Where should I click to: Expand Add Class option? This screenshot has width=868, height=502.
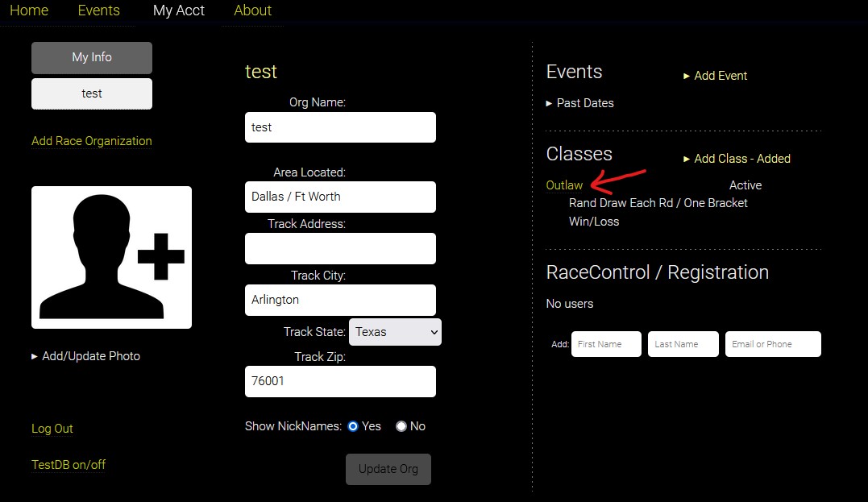pos(737,159)
